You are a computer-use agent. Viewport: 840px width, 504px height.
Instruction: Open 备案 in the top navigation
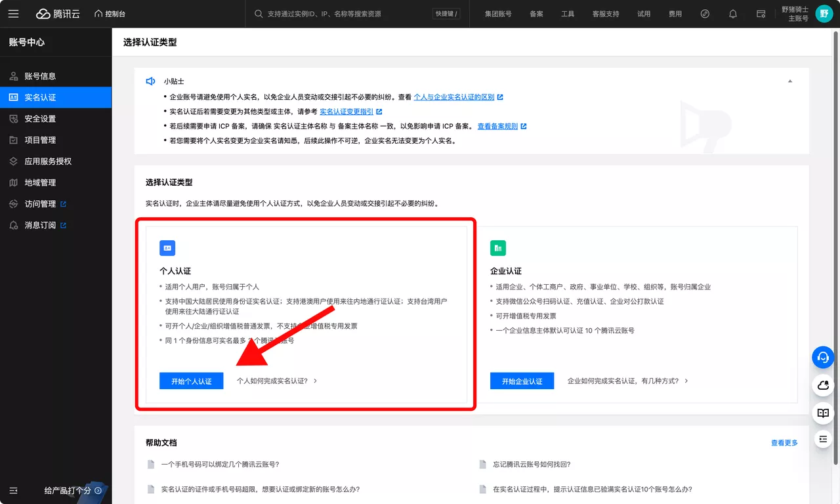pyautogui.click(x=536, y=14)
